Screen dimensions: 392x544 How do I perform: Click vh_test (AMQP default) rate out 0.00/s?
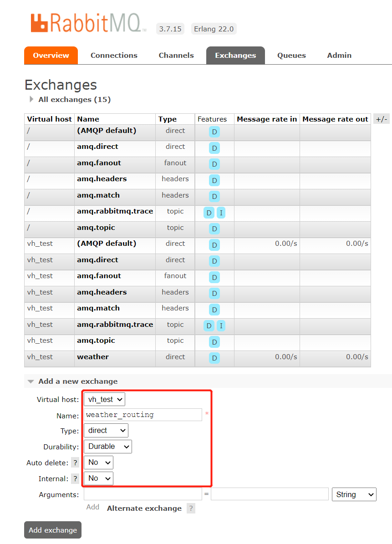point(357,244)
